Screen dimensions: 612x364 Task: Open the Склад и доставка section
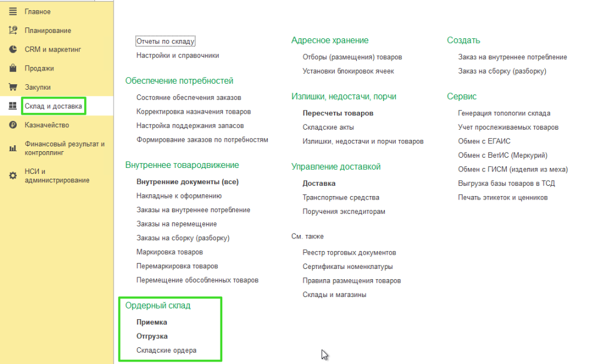coord(53,106)
